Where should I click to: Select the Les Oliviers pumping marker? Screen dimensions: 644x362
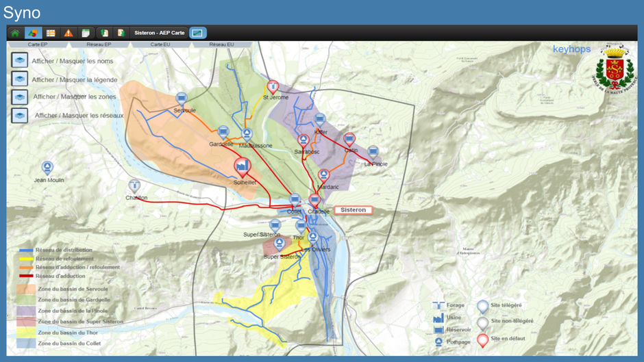[313, 237]
